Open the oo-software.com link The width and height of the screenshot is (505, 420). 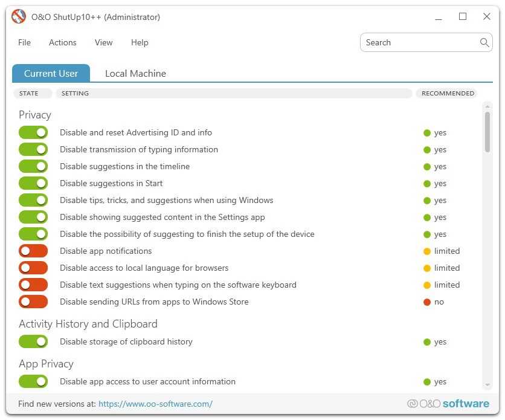(156, 404)
